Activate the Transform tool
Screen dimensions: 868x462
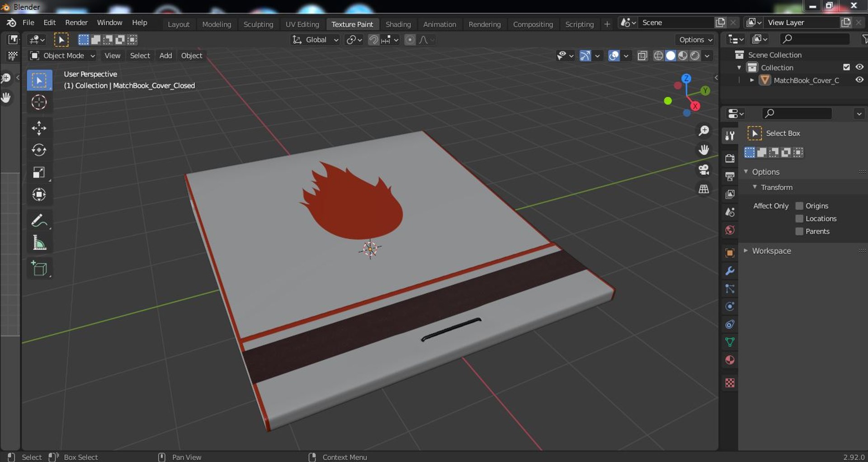pos(39,194)
